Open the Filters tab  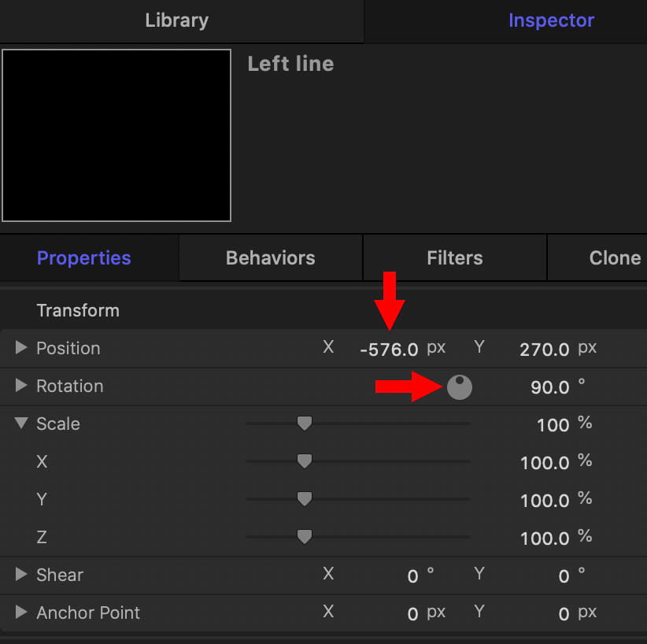click(455, 258)
